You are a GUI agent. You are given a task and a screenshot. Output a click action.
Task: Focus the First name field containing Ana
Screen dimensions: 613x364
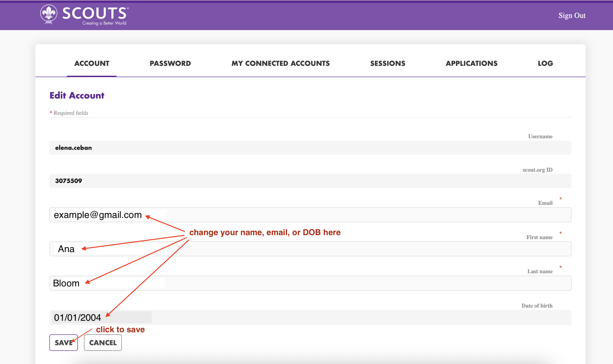point(310,249)
